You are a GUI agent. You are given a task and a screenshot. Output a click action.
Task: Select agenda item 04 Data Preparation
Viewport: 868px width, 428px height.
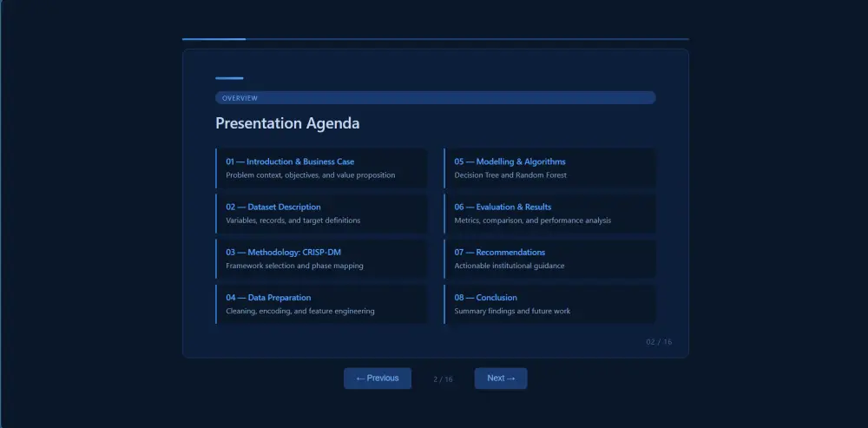(321, 305)
